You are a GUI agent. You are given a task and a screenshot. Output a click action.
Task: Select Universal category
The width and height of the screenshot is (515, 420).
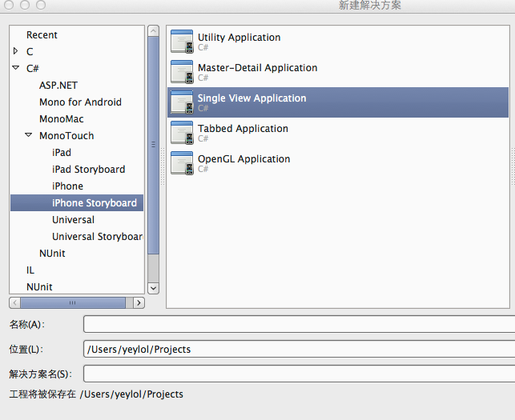coord(73,219)
